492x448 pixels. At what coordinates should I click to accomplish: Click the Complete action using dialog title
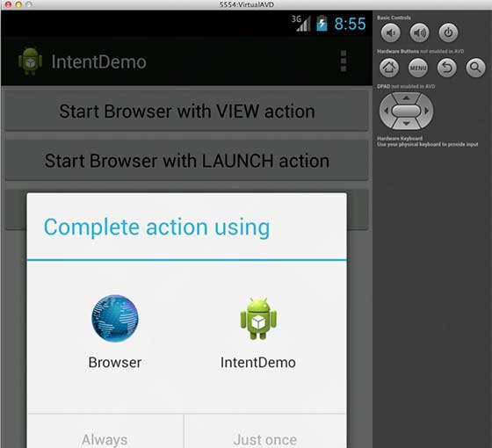coord(156,228)
